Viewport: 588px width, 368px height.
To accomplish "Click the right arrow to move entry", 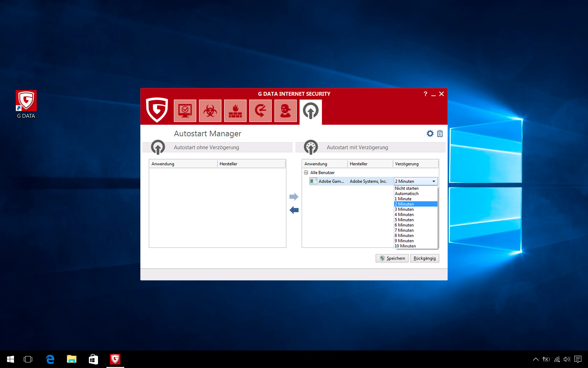I will click(294, 197).
